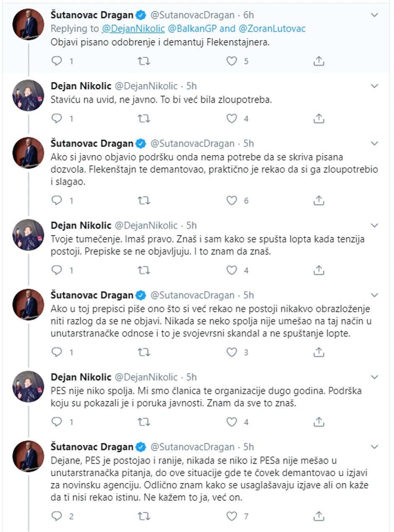Reply to Šutanovac's tweet about Flekenstajner
394x532 pixels.
(x=57, y=61)
